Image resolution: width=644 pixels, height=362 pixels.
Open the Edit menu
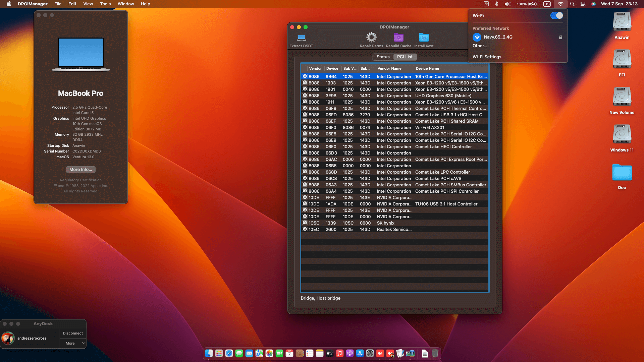[x=72, y=4]
